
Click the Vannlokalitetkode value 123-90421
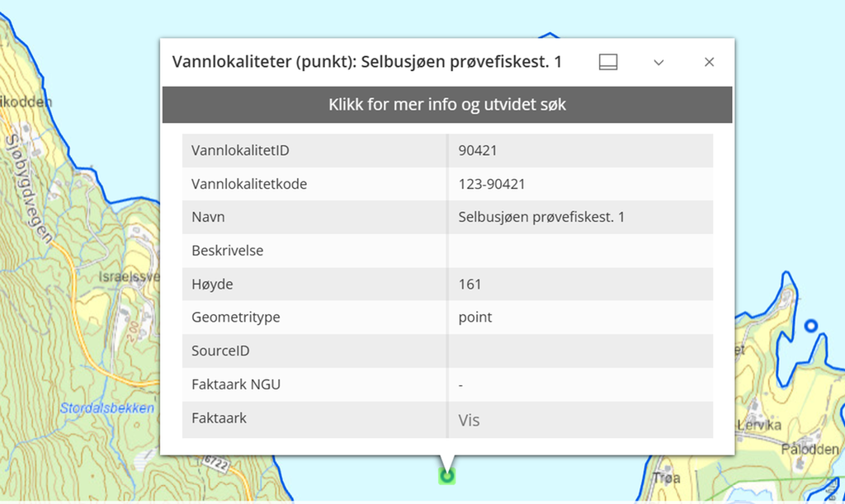coord(483,183)
